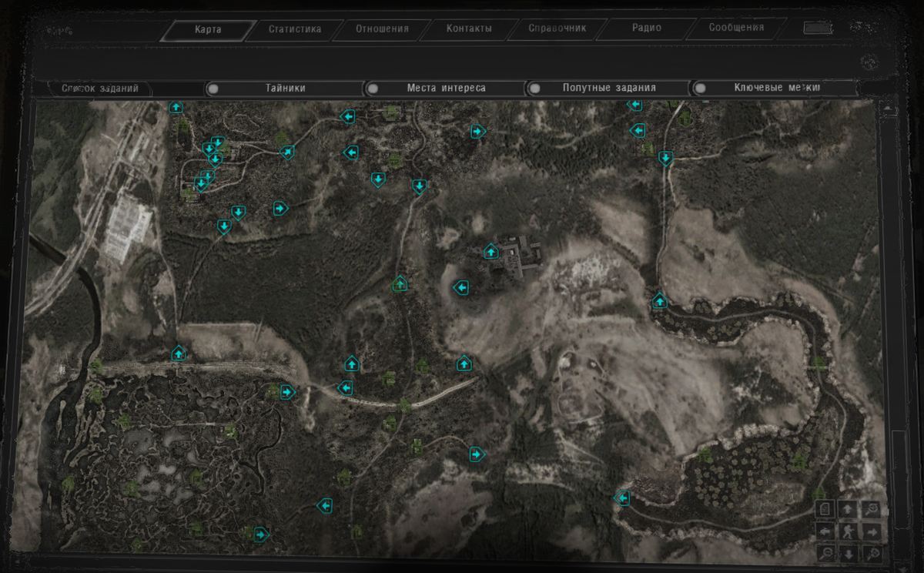Switch to the Статистика tab
This screenshot has height=573, width=924.
tap(295, 30)
